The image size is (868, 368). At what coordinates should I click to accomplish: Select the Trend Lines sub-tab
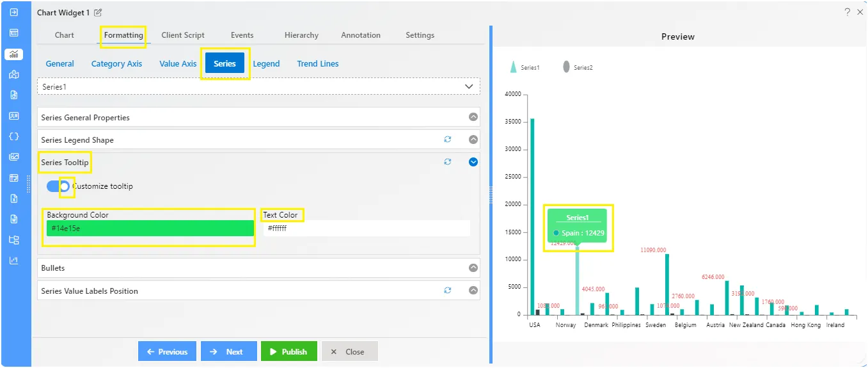pyautogui.click(x=318, y=63)
